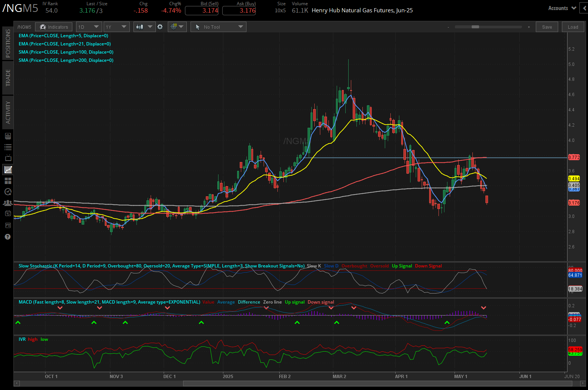Screen dimensions: 588x390
Task: Collapse the right sidebar arrow
Action: point(584,8)
